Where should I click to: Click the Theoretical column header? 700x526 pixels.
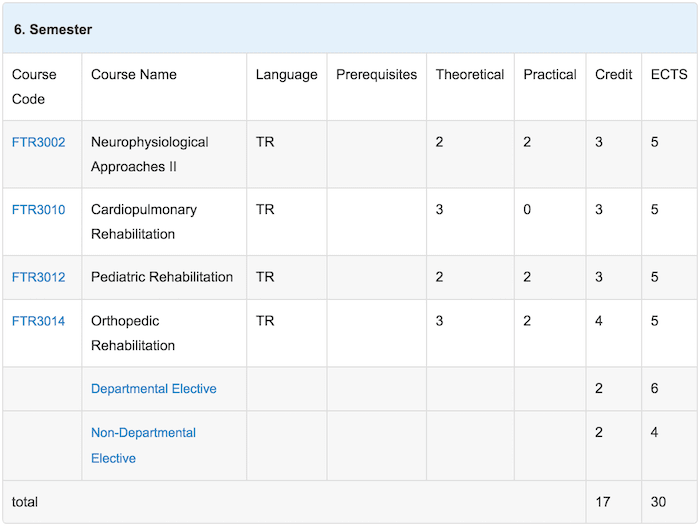tap(470, 74)
